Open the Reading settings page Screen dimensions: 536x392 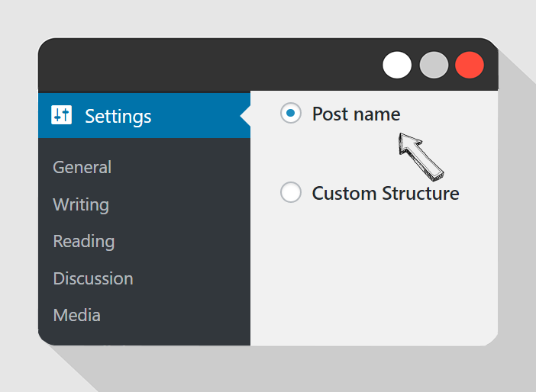tap(84, 242)
